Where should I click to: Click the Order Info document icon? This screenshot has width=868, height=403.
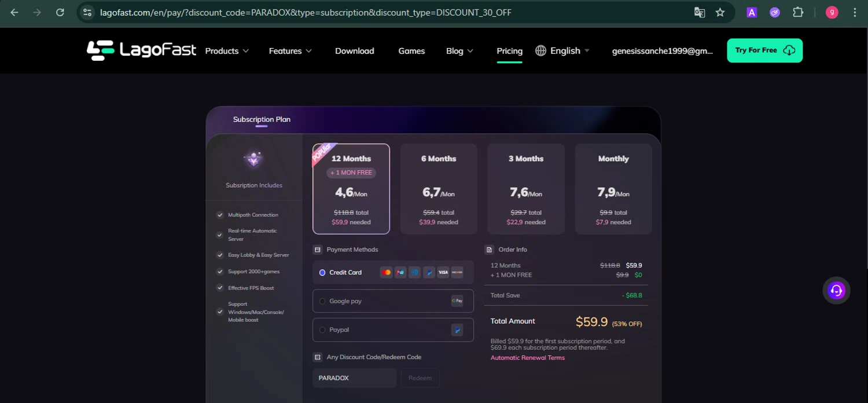pyautogui.click(x=489, y=250)
